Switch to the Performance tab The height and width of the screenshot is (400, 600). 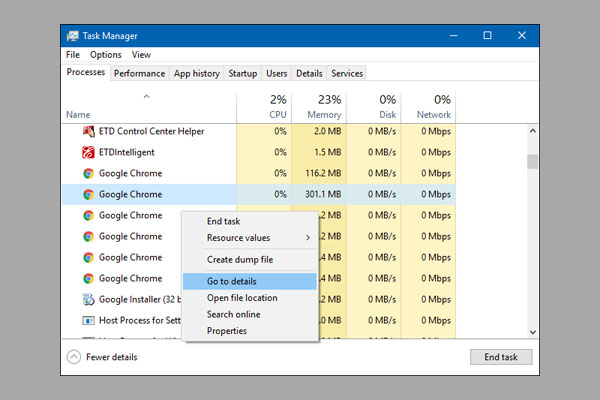click(139, 73)
